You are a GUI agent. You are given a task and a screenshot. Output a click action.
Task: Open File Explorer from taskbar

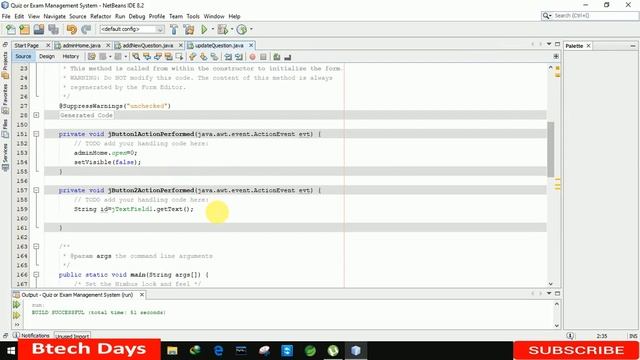click(172, 351)
